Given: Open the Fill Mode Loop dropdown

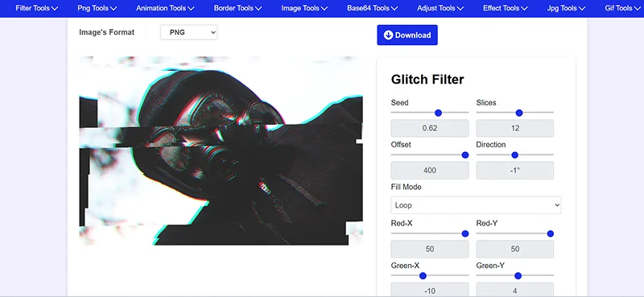Looking at the screenshot, I should point(476,205).
